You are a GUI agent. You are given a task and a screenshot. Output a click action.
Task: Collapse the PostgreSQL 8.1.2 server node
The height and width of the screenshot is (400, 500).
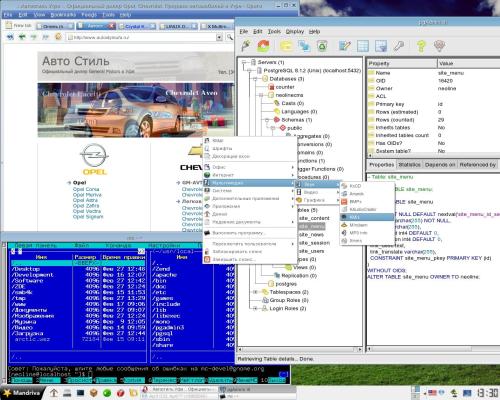tap(250, 71)
